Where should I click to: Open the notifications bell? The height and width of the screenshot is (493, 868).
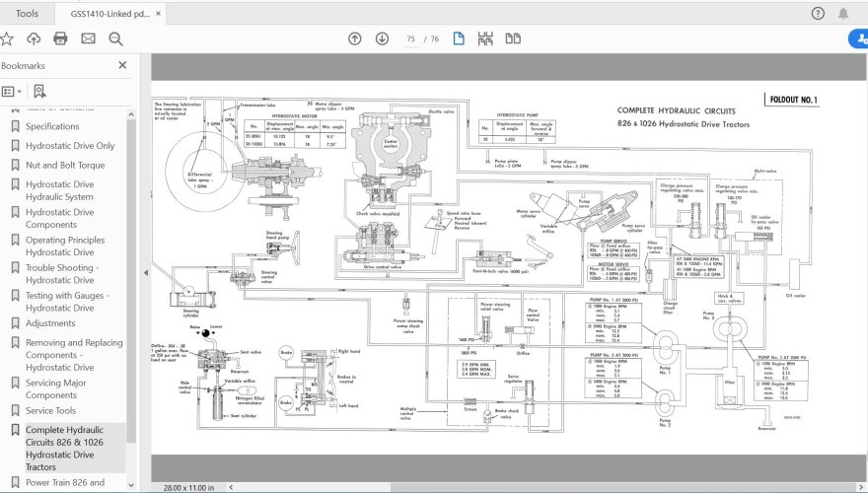843,13
